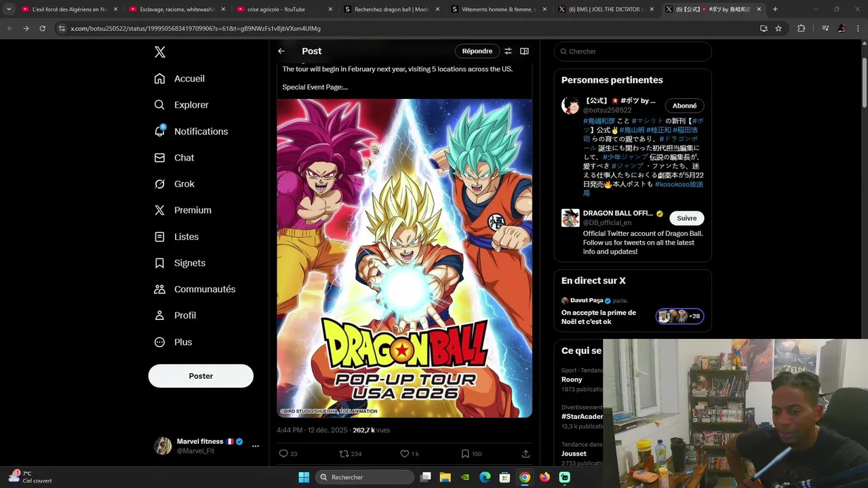Open a new browser tab
This screenshot has width=868, height=488.
[775, 9]
